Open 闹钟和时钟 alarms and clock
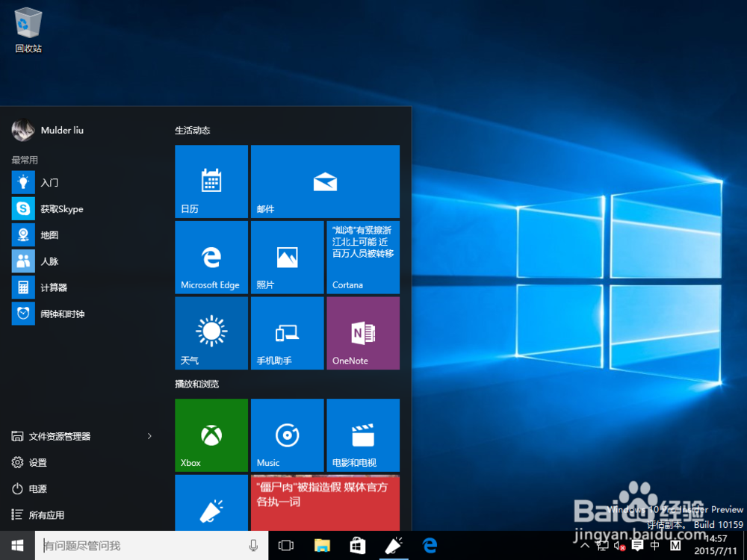The image size is (747, 560). (86, 314)
